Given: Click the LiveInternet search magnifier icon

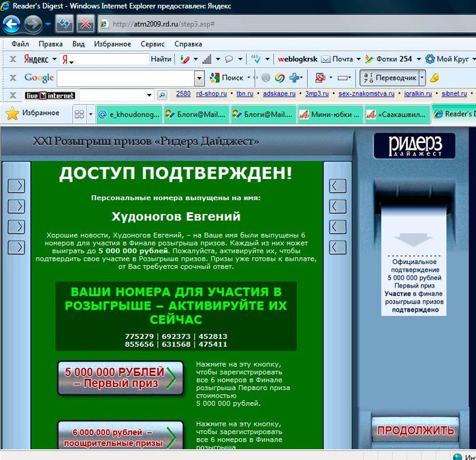Looking at the screenshot, I should pos(162,95).
